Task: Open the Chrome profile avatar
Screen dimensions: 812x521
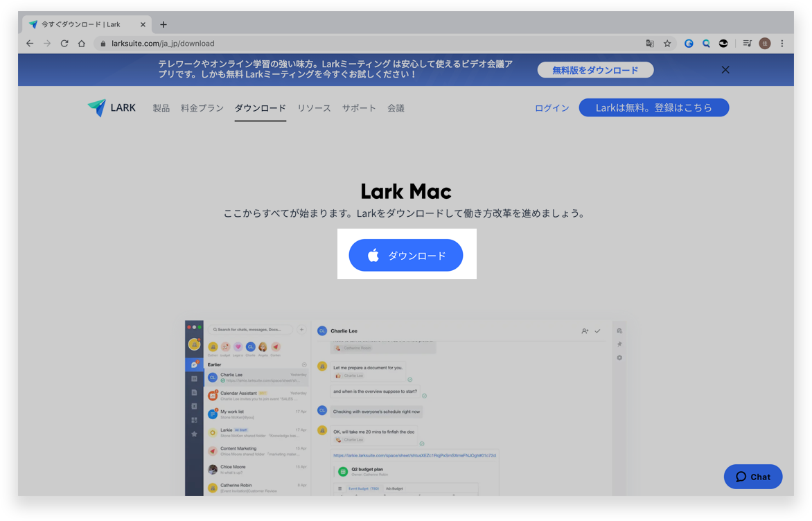Action: point(765,44)
